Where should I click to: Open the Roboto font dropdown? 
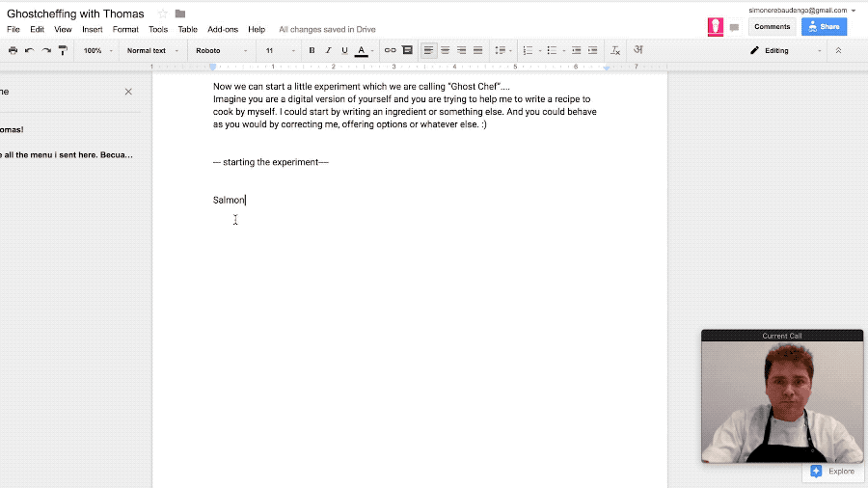[221, 50]
